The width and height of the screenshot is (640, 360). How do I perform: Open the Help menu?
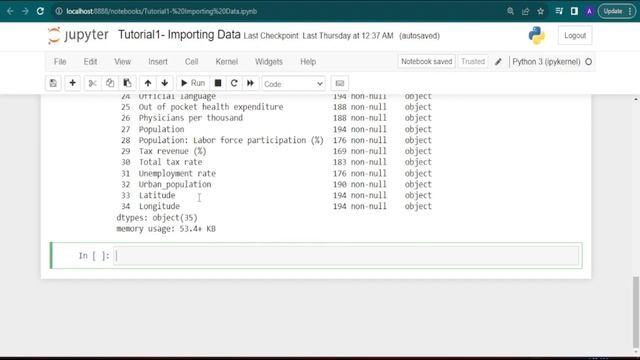[308, 62]
